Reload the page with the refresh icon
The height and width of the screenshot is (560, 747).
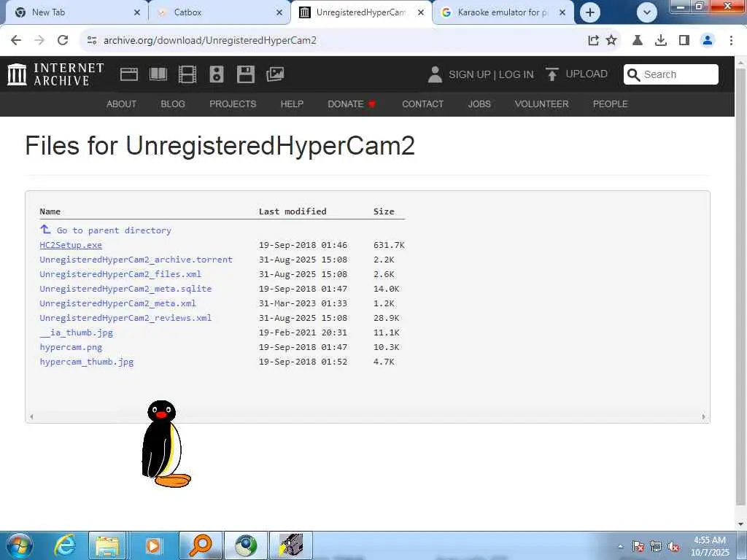click(63, 40)
